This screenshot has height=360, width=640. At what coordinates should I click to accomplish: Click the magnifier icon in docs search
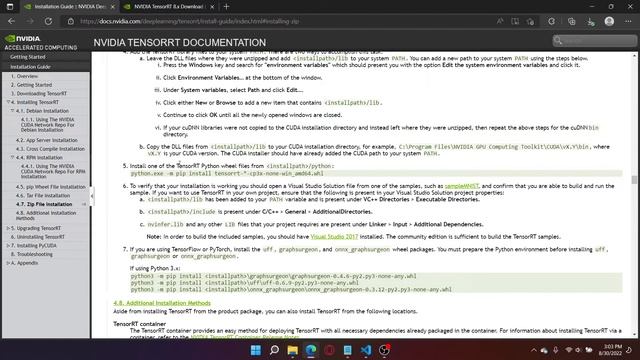point(558,40)
